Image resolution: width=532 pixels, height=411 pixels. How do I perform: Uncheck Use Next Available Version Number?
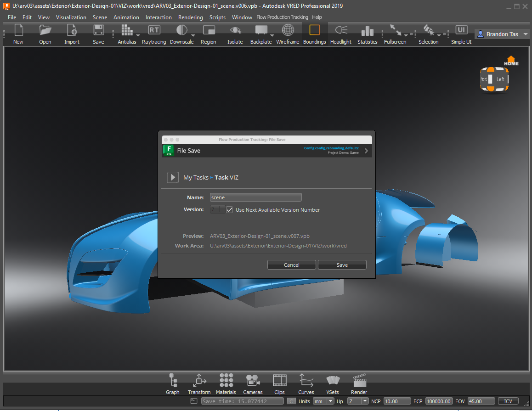pos(230,209)
